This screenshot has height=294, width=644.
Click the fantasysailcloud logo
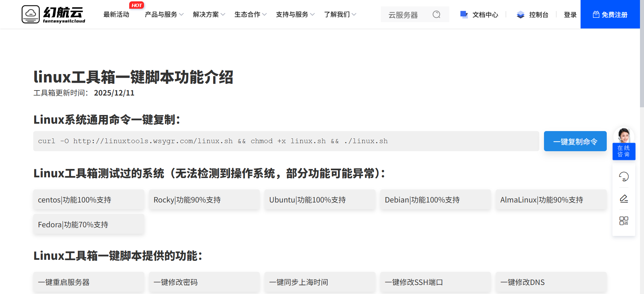pos(53,14)
